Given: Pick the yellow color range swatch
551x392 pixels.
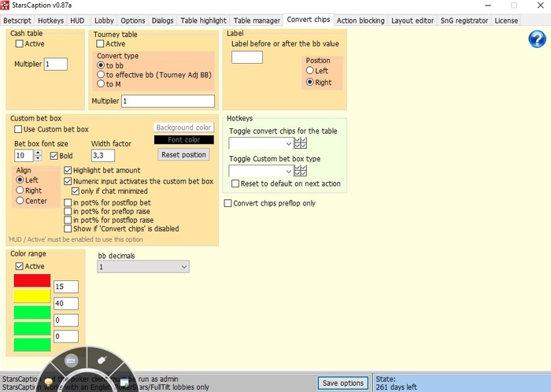Looking at the screenshot, I should click(32, 296).
